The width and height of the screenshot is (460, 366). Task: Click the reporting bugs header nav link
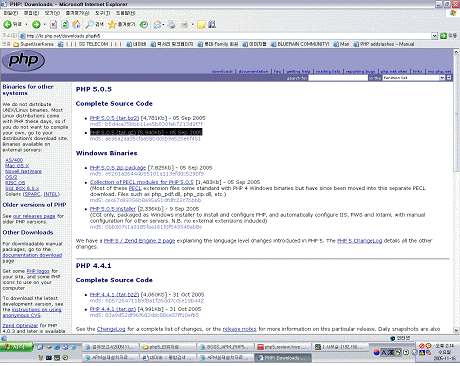click(x=360, y=71)
